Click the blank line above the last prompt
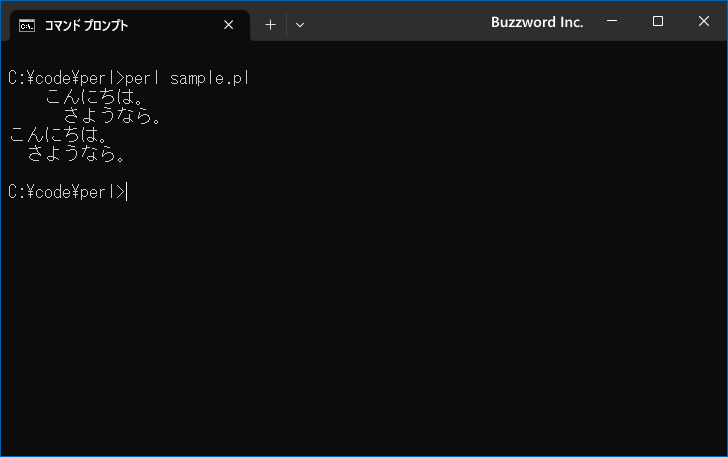 364,173
